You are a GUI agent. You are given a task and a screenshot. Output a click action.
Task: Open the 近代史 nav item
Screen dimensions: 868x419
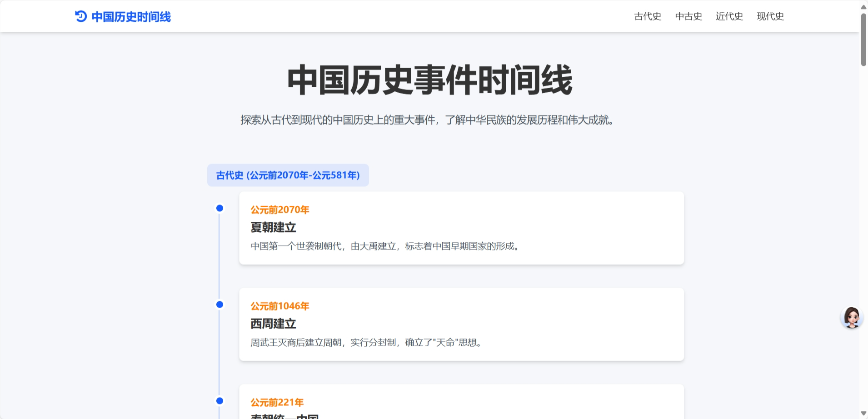(x=729, y=16)
